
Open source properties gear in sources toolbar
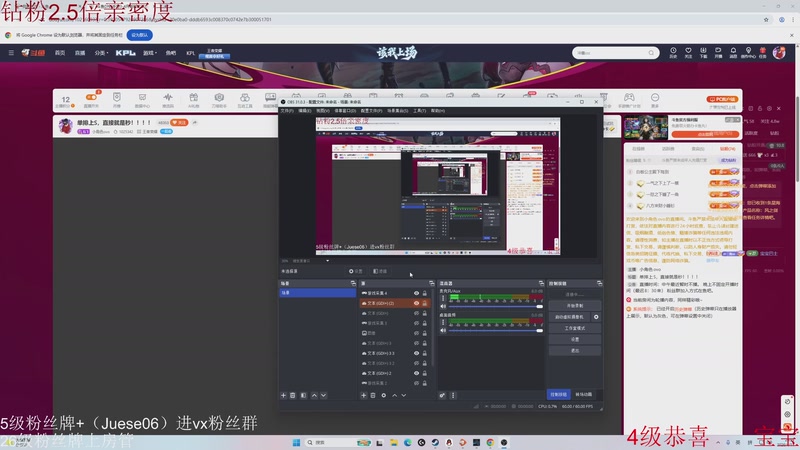tap(384, 395)
